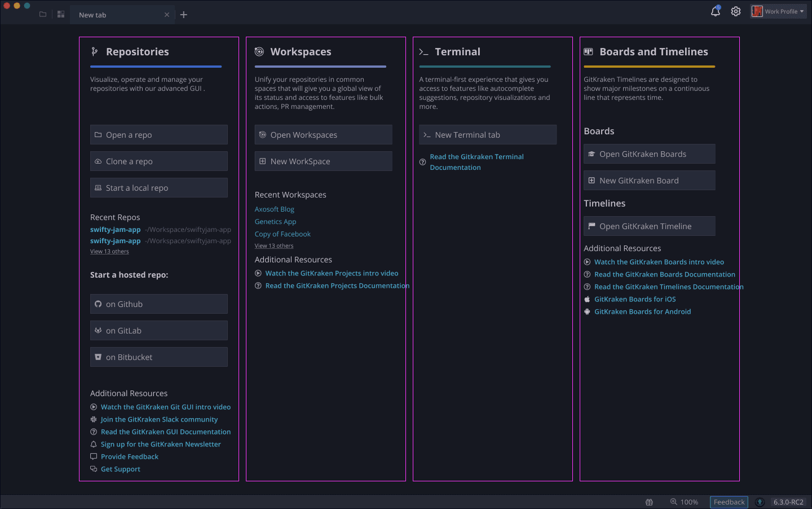
Task: Read the Gitkraken Terminal Documentation
Action: click(x=477, y=162)
